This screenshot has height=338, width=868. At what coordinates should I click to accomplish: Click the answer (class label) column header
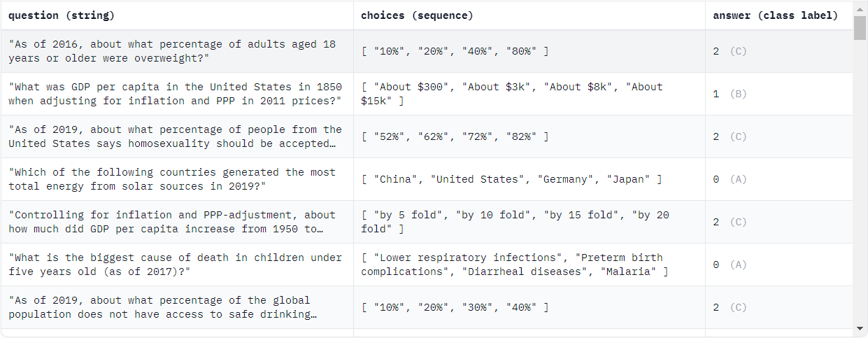pos(775,15)
